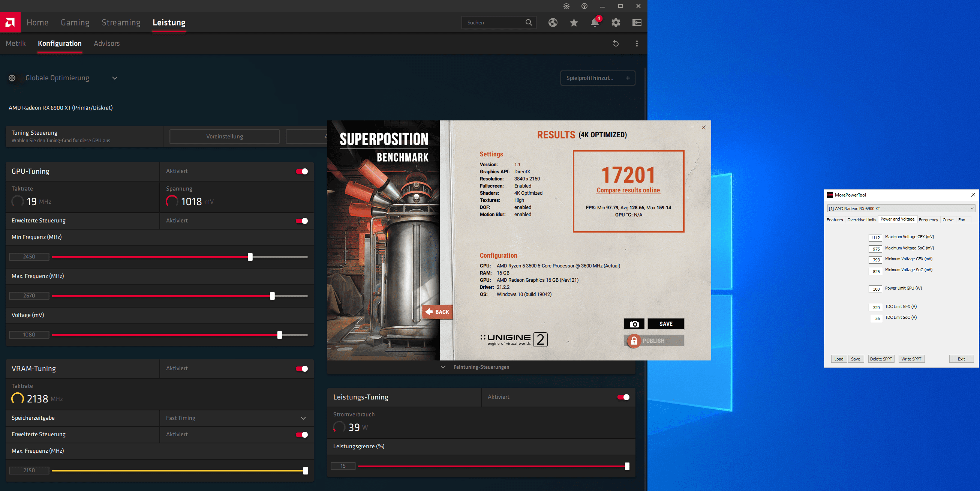Click Load button in MorePowerTool
This screenshot has height=491, width=980.
839,359
